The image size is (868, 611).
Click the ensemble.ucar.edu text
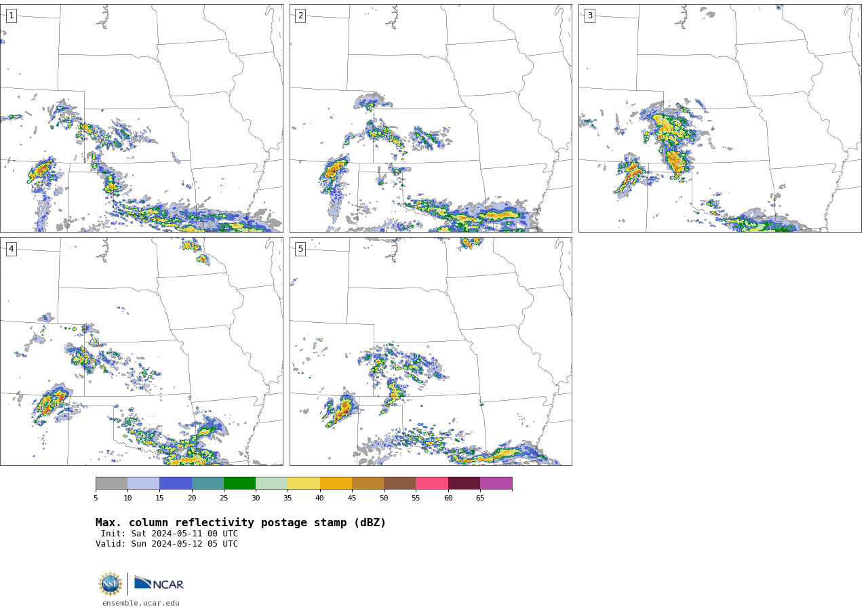[141, 603]
